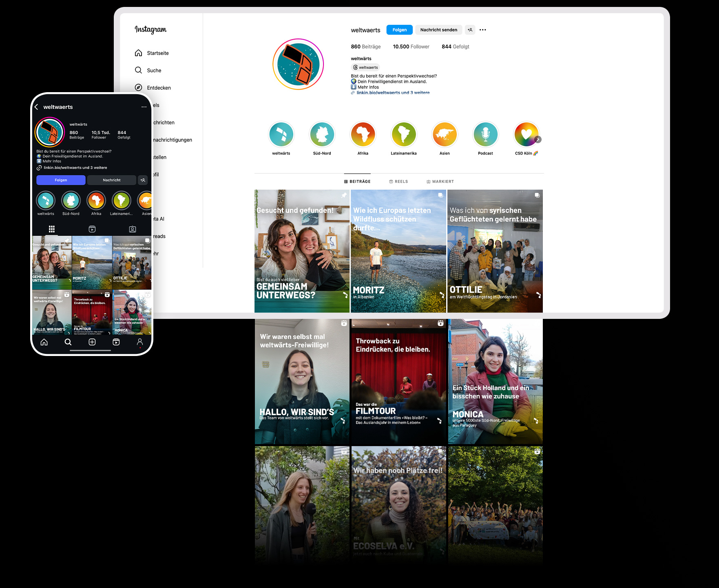
Task: Click the blue Folgen button on desktop profile
Action: 399,30
